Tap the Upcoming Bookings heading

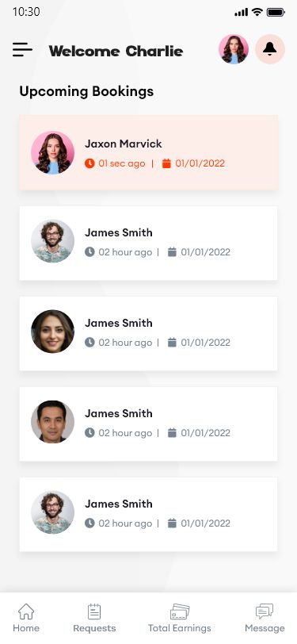[x=86, y=91]
